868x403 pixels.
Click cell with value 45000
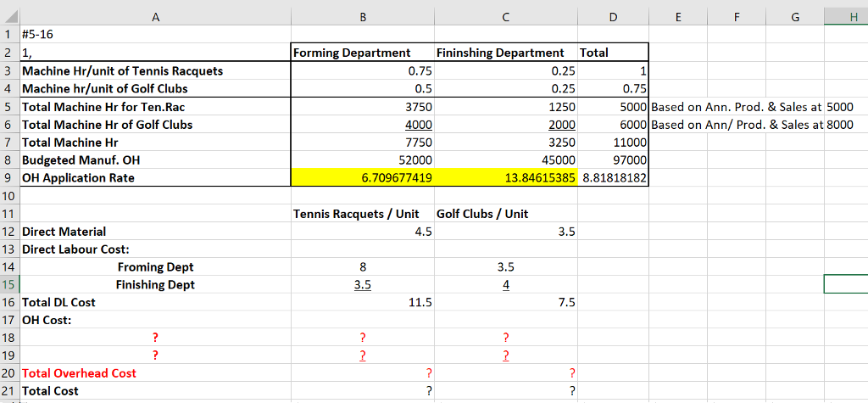[505, 160]
